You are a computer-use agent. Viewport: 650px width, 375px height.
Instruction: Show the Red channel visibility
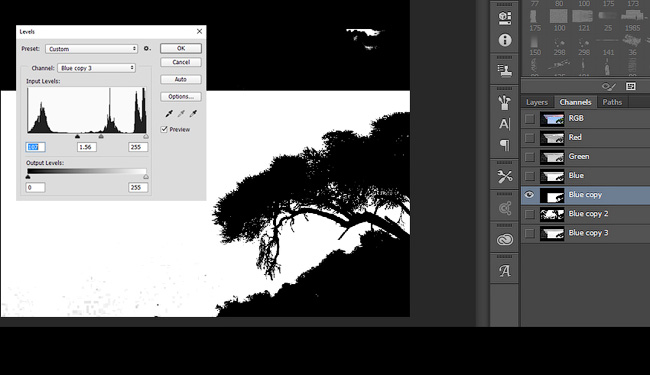click(x=529, y=138)
